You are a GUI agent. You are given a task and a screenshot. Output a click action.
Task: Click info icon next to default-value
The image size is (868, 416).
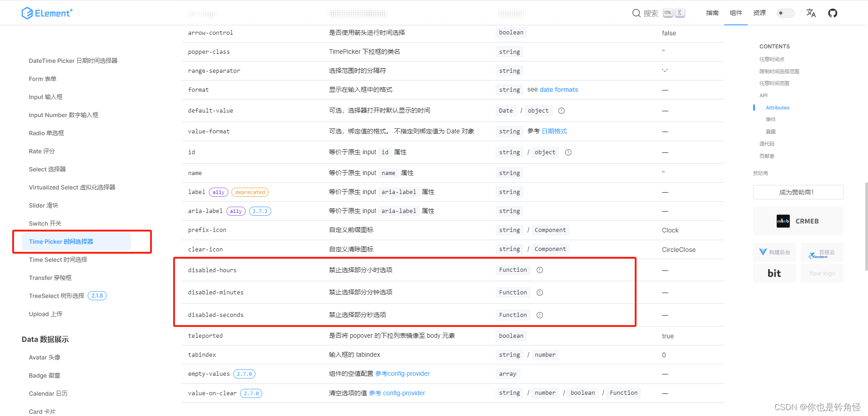[561, 110]
